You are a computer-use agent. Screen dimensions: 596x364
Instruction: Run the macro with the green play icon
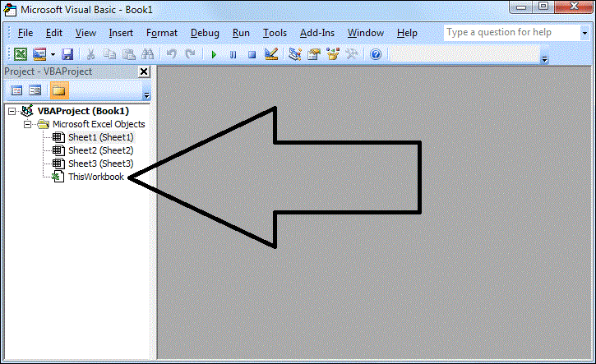pyautogui.click(x=214, y=55)
